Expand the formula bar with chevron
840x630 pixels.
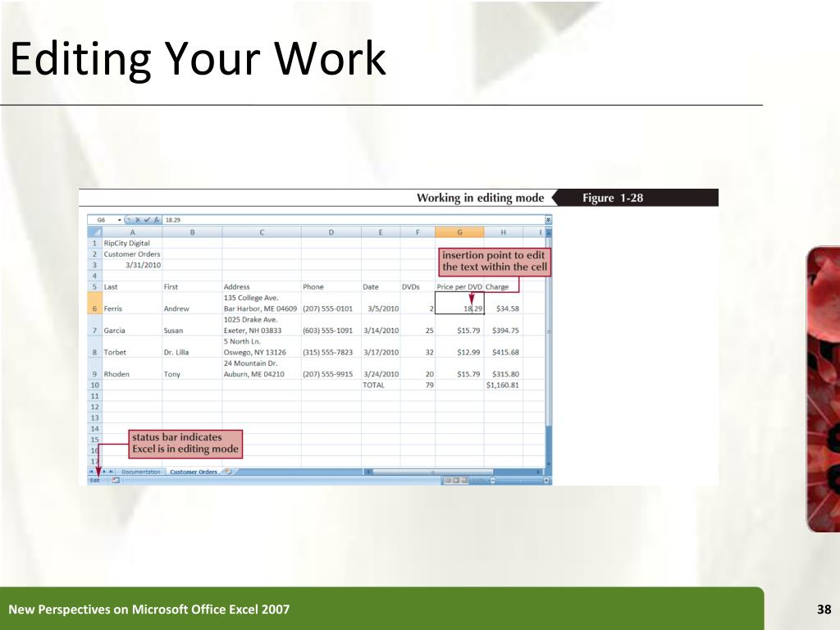click(x=548, y=220)
